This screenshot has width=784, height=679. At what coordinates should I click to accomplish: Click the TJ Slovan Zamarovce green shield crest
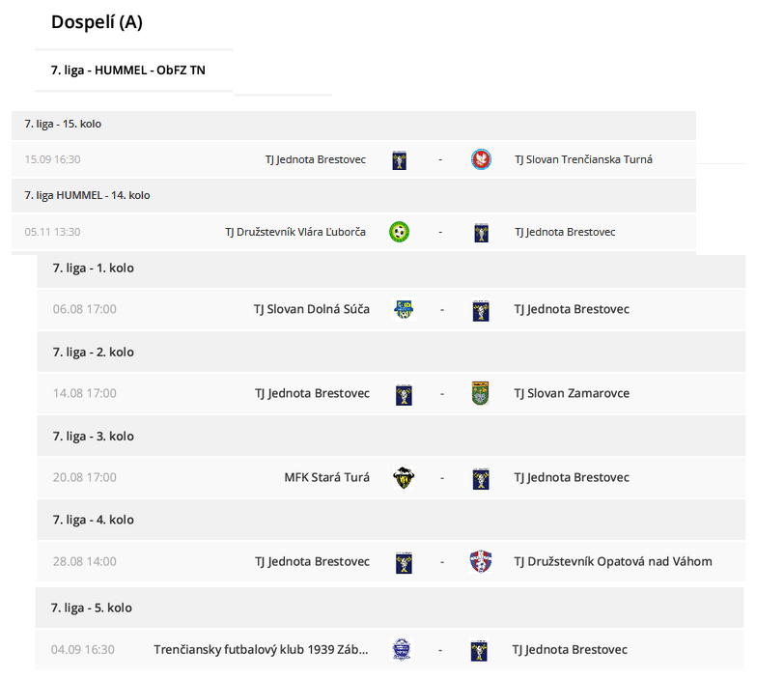pyautogui.click(x=480, y=393)
